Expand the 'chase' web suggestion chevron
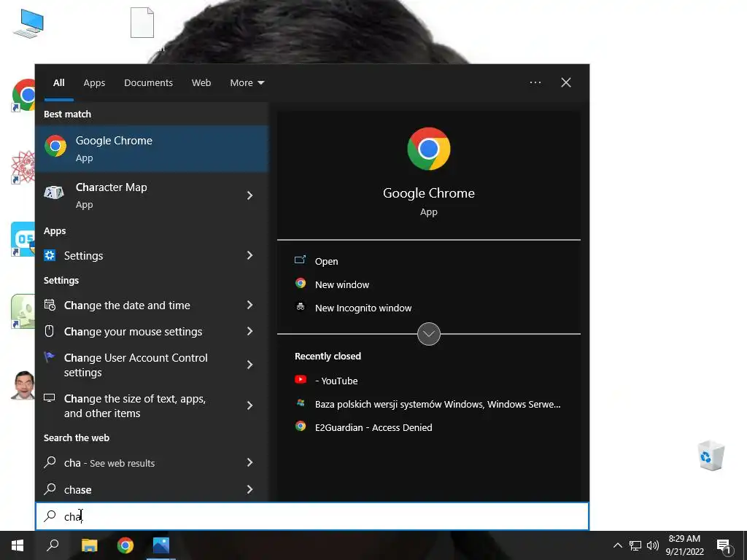The height and width of the screenshot is (560, 747). (249, 489)
